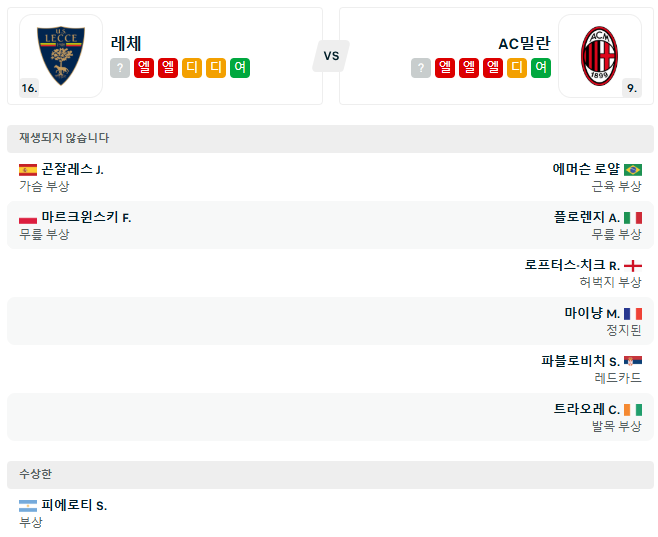
Task: Click the Lecce club crest logo
Action: tap(61, 55)
